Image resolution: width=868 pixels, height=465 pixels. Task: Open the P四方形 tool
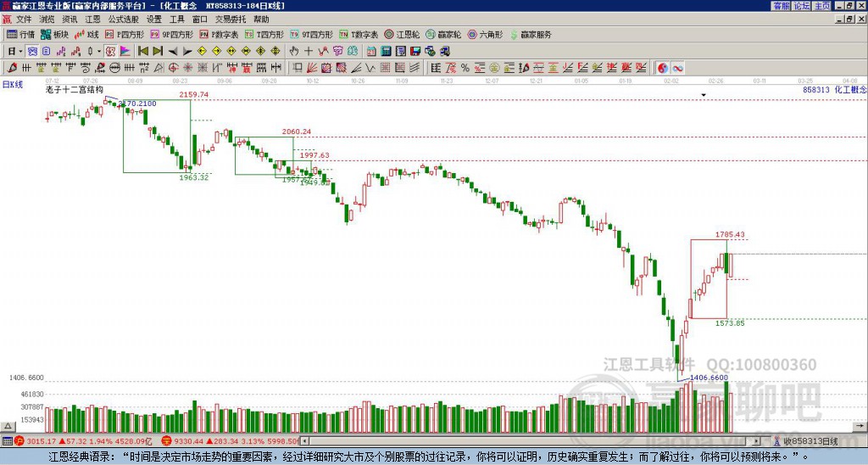tap(125, 34)
